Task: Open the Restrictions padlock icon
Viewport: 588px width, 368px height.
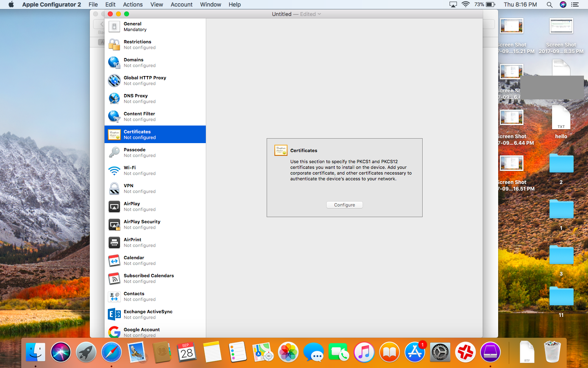Action: [114, 45]
